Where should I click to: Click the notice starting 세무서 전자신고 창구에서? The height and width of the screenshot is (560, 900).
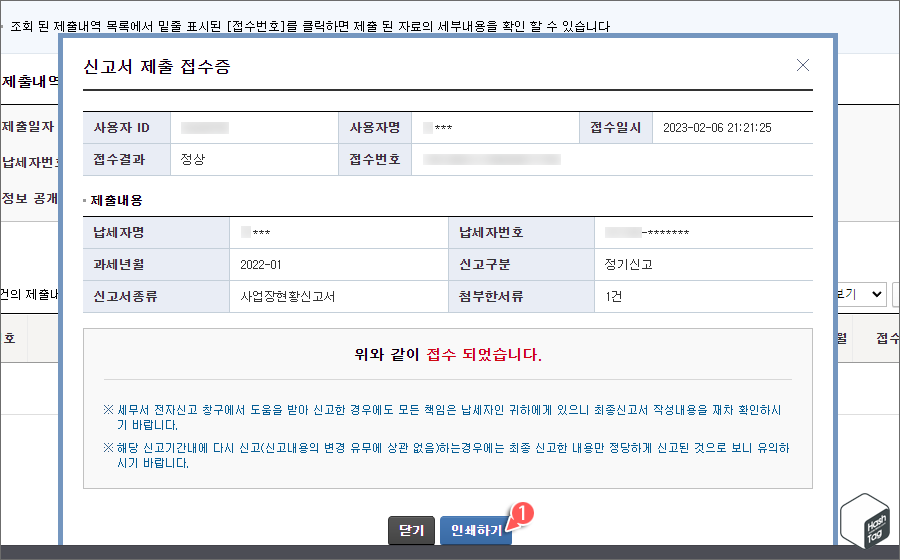pos(442,417)
